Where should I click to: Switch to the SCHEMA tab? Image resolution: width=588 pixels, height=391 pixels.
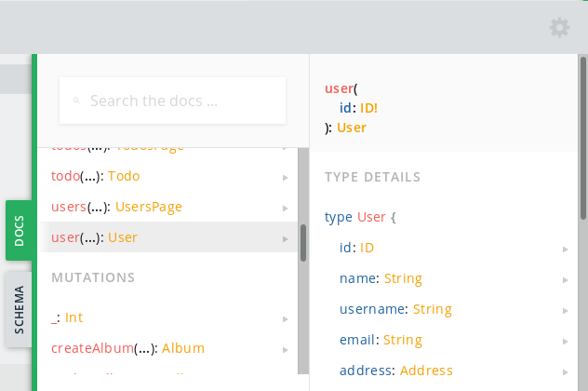(19, 310)
